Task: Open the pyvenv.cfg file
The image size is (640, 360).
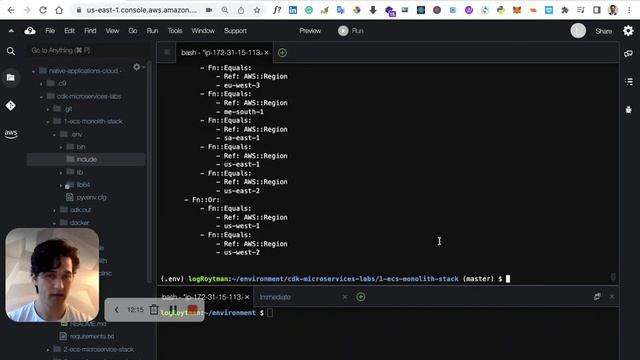Action: (91, 197)
